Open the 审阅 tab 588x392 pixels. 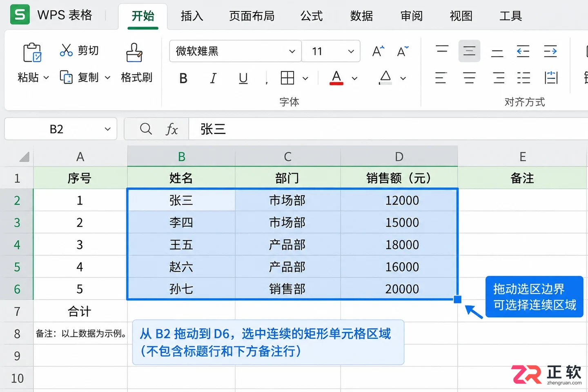click(x=412, y=16)
